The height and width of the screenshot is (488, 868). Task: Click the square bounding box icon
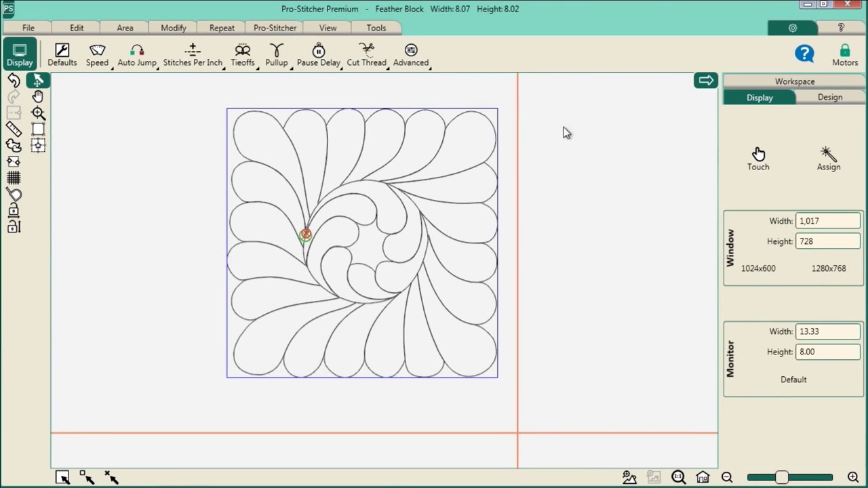click(x=38, y=129)
